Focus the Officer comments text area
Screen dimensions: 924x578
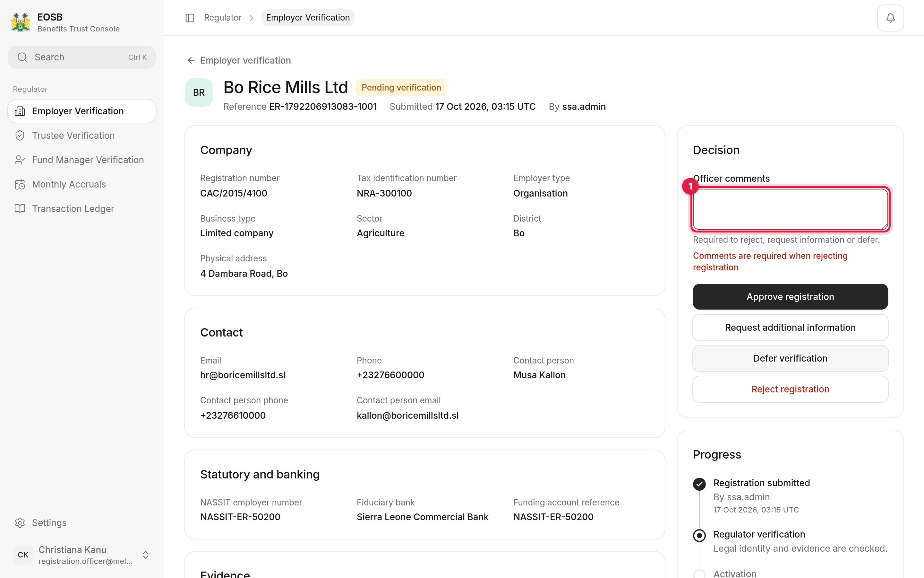pyautogui.click(x=790, y=209)
